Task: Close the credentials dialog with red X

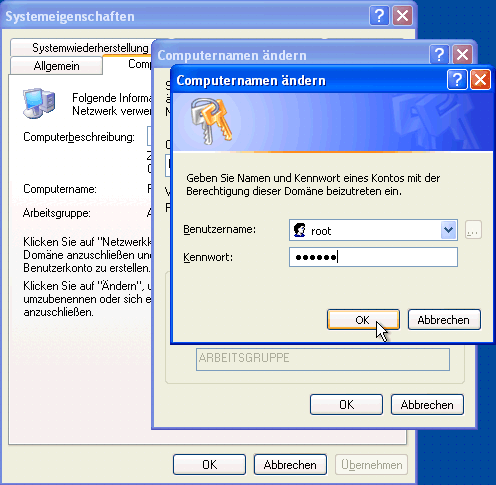Action: pyautogui.click(x=480, y=80)
